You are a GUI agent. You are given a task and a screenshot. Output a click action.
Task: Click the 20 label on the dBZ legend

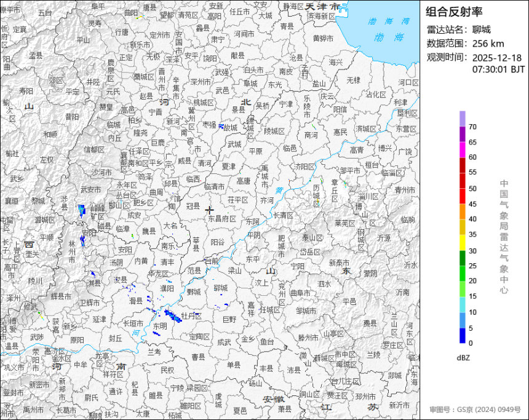coord(472,280)
